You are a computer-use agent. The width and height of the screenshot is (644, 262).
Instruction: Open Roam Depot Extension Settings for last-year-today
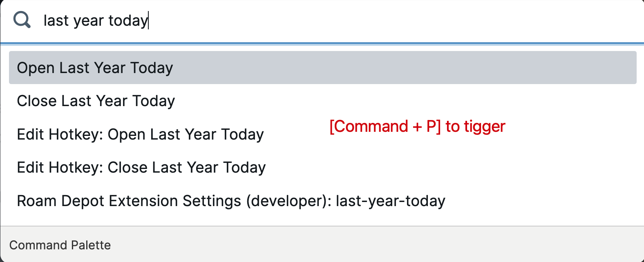[x=231, y=201]
